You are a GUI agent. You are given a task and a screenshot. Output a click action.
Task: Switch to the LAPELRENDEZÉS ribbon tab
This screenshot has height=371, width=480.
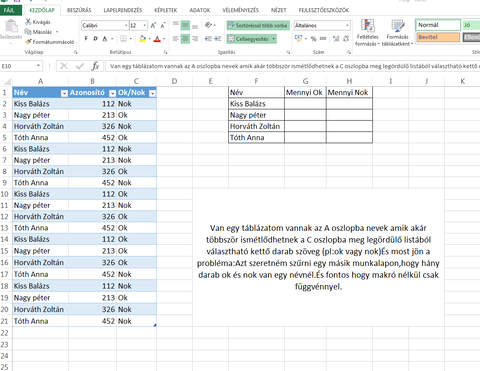coord(123,10)
